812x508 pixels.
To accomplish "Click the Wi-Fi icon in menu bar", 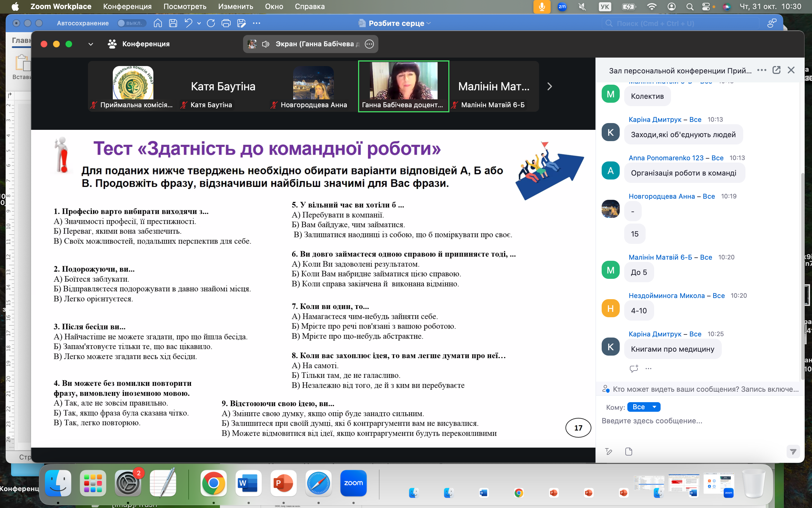I will point(652,6).
